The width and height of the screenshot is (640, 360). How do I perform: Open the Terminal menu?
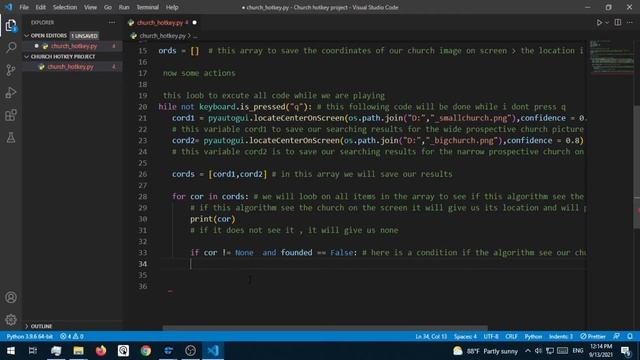pos(147,7)
